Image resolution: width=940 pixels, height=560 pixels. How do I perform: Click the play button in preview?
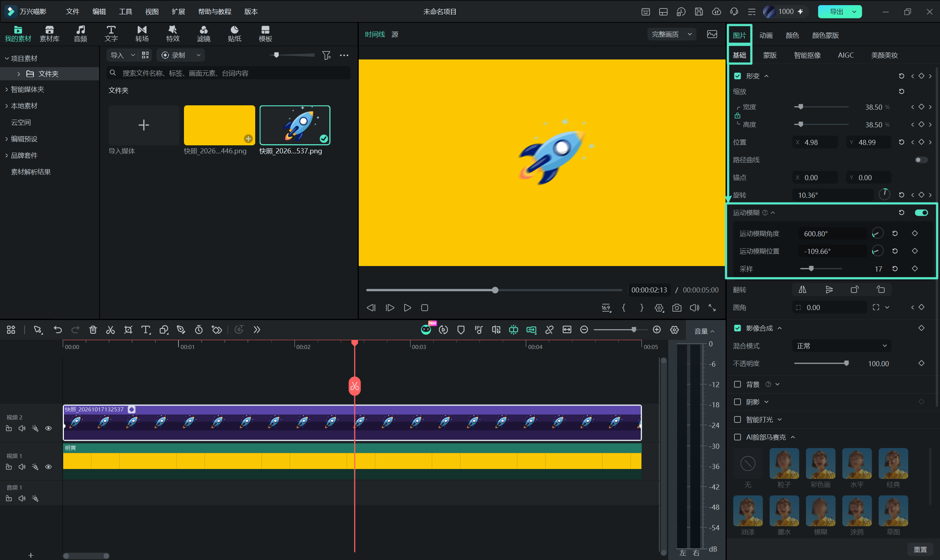point(407,308)
